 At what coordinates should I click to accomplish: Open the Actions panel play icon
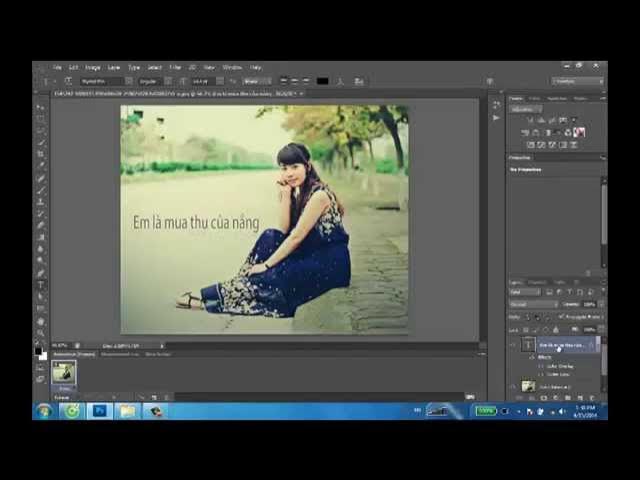click(496, 118)
